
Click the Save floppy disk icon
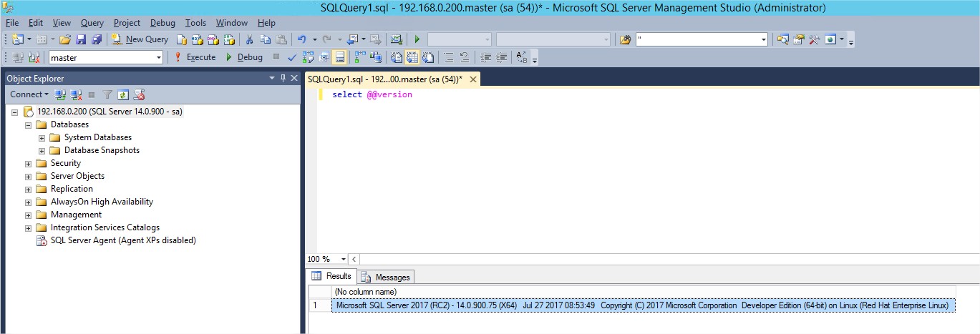tap(81, 39)
